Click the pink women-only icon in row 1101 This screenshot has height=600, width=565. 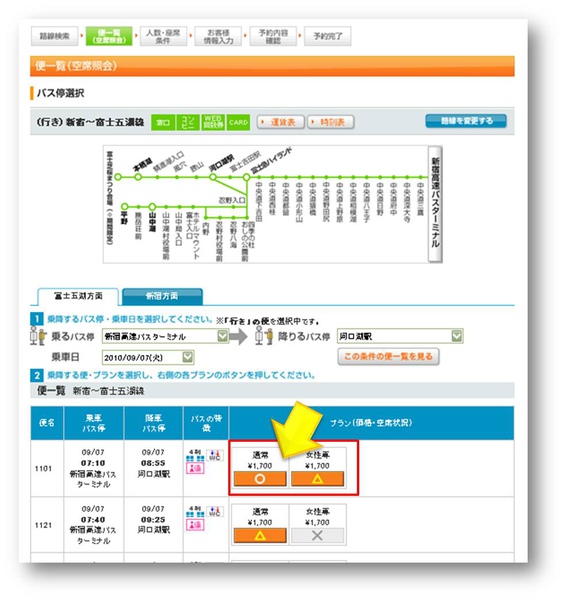click(195, 468)
